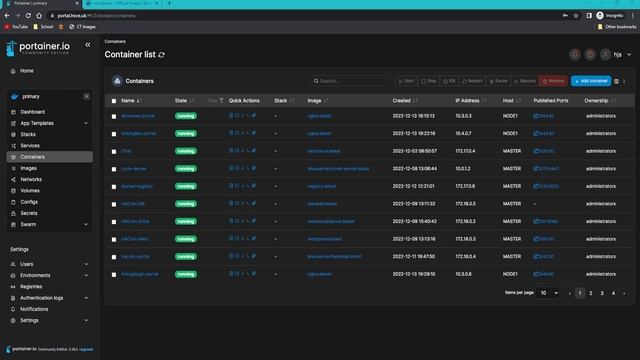The height and width of the screenshot is (360, 640).
Task: Toggle the select-all checkbox in the table header
Action: pyautogui.click(x=114, y=101)
